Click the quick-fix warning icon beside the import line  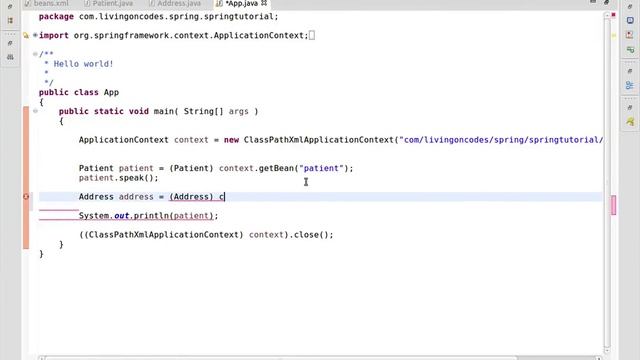26,36
